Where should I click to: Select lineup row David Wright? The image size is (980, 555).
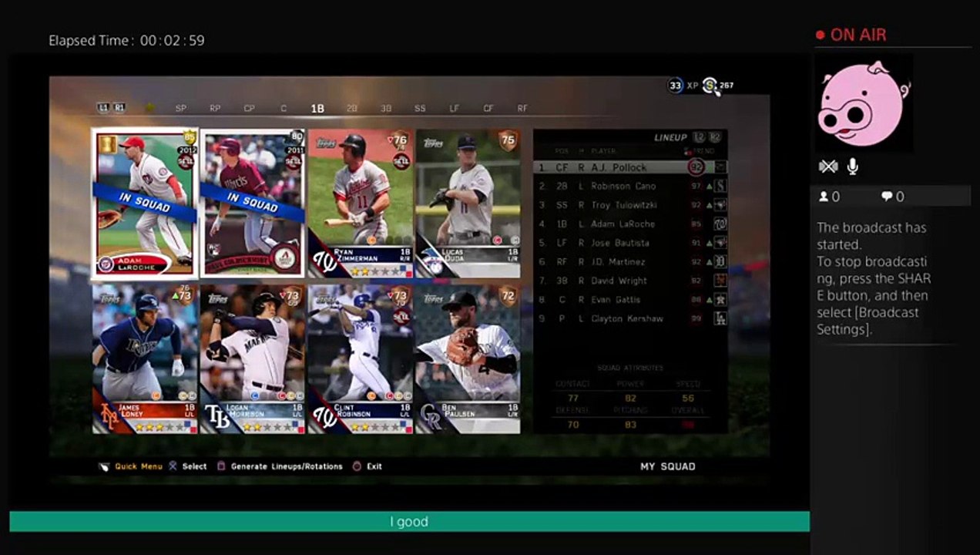coord(630,281)
